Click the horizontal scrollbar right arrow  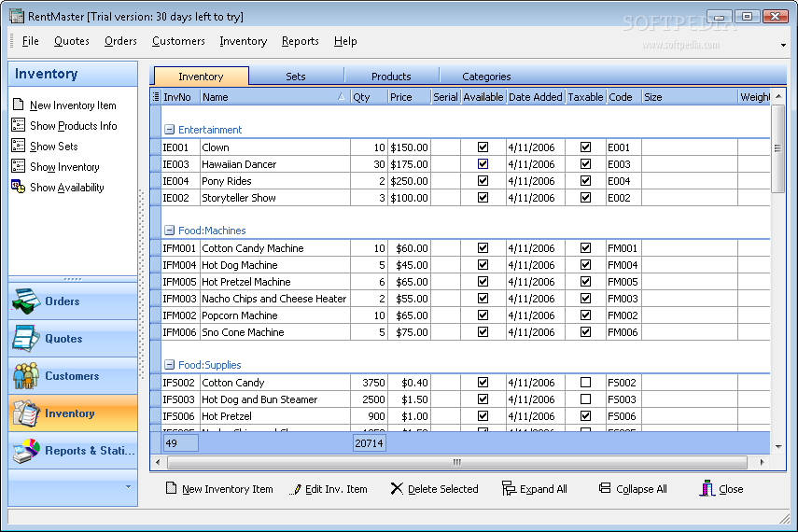tap(762, 462)
